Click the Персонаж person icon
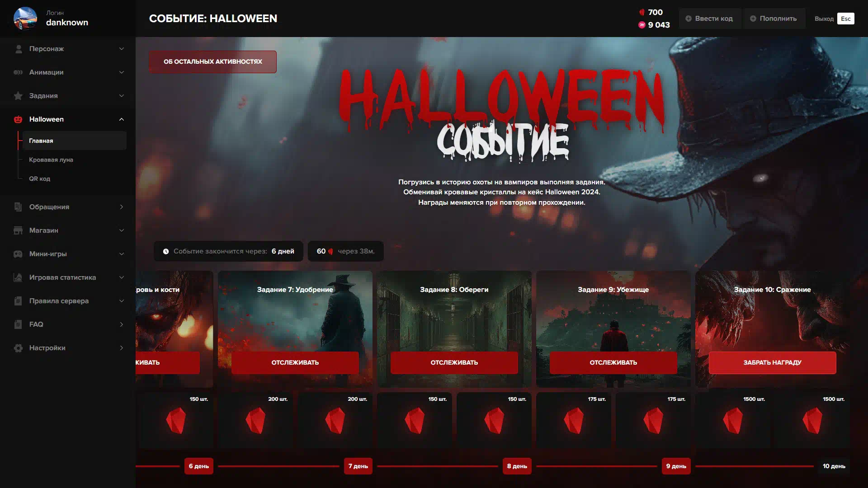This screenshot has width=868, height=488. [19, 49]
